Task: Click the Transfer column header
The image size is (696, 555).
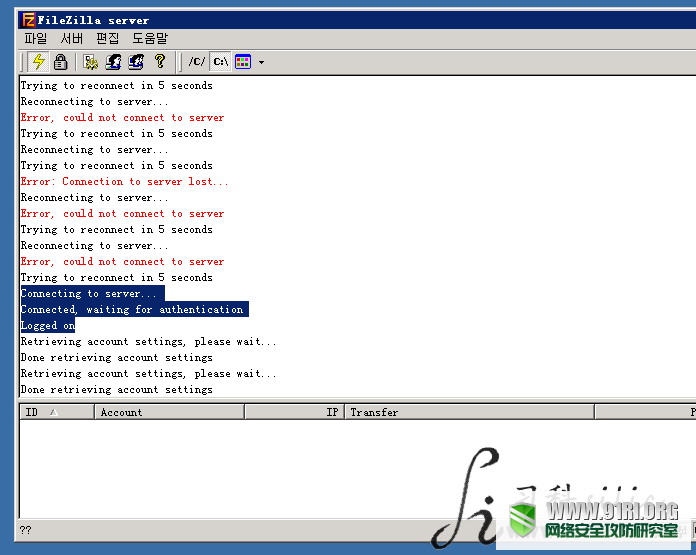Action: point(468,412)
